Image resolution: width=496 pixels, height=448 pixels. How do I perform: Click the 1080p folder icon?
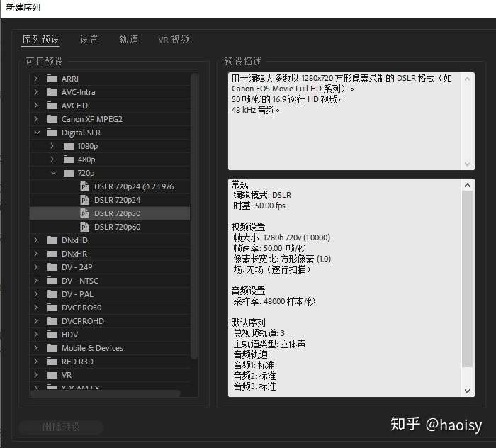(x=69, y=146)
